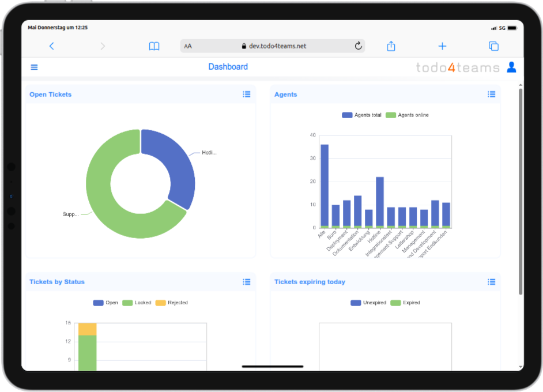
Task: Open Tickets expiring today list icon
Action: (x=491, y=282)
